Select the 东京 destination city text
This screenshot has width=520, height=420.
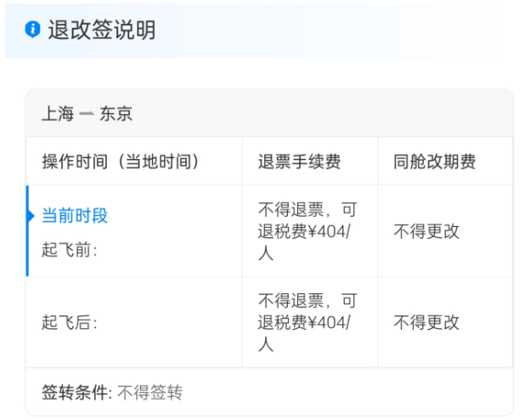click(x=116, y=114)
